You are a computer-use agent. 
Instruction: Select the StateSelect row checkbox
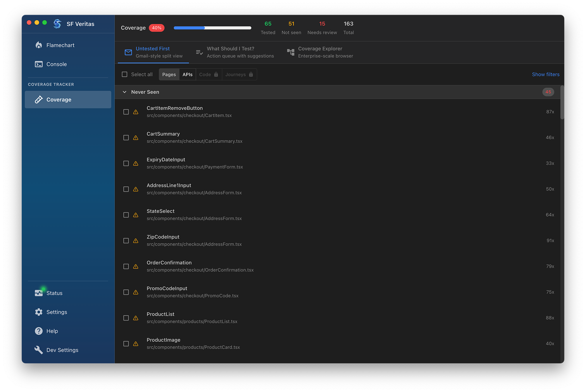(126, 215)
